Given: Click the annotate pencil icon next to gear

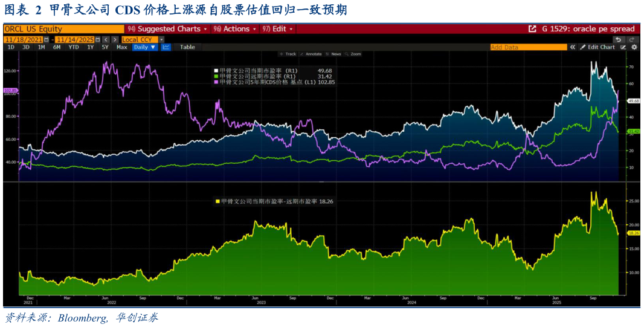Looking at the screenshot, I should [623, 47].
